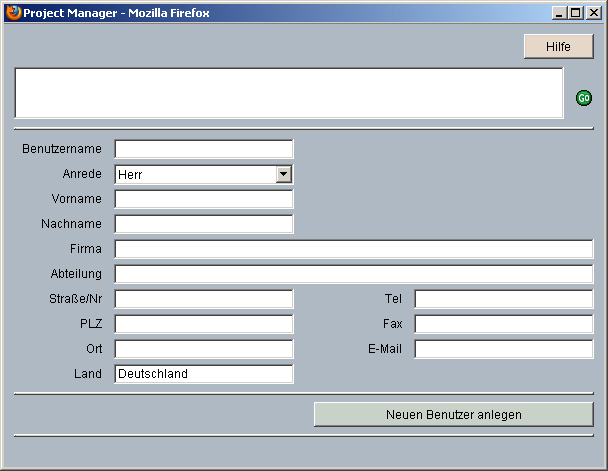
Task: Focus the Tel input field
Action: pos(503,299)
